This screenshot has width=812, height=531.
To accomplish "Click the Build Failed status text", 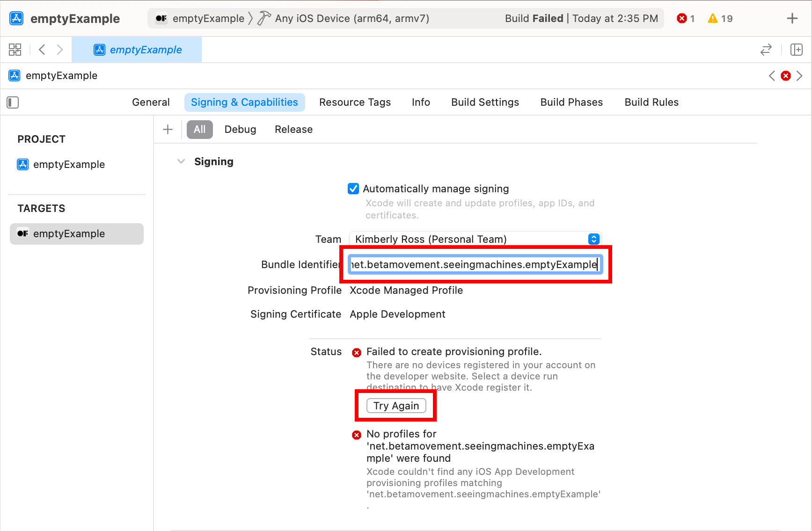I will click(x=534, y=18).
